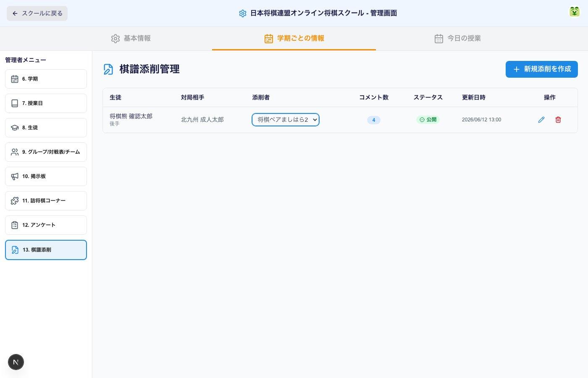This screenshot has width=588, height=378.
Task: Open menu item 7. 授業日
Action: pos(46,103)
